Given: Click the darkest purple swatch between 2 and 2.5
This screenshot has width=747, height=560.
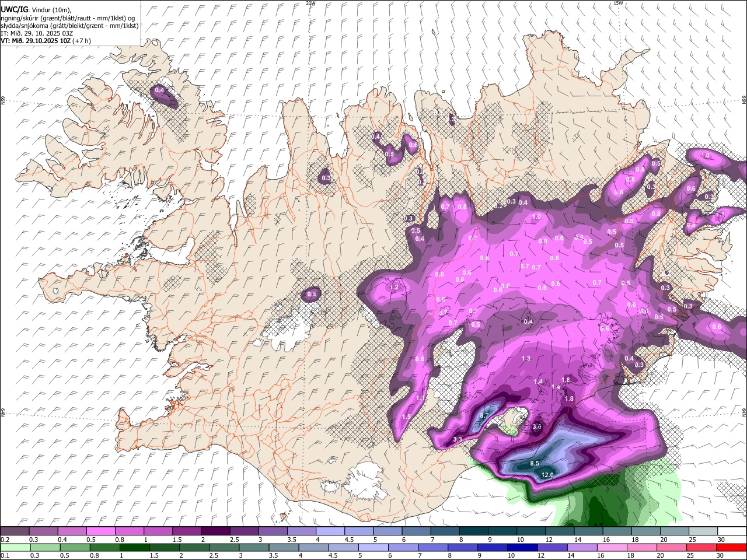Looking at the screenshot, I should pos(215,531).
